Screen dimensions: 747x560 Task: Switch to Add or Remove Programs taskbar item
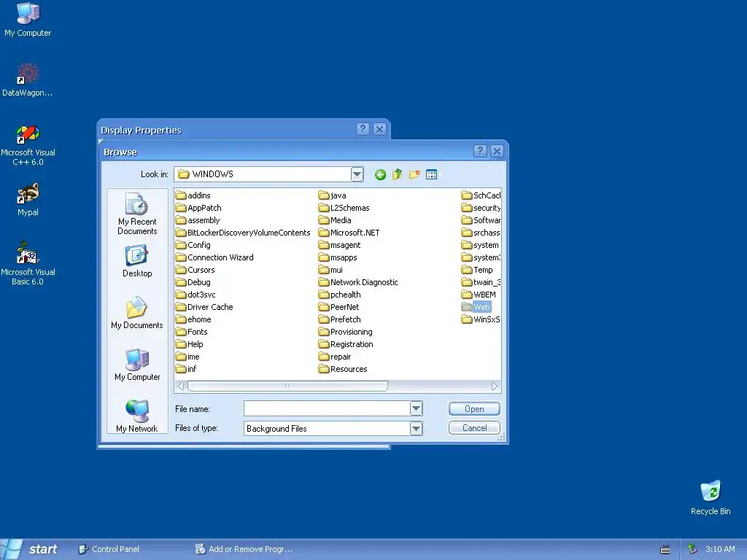pyautogui.click(x=244, y=549)
